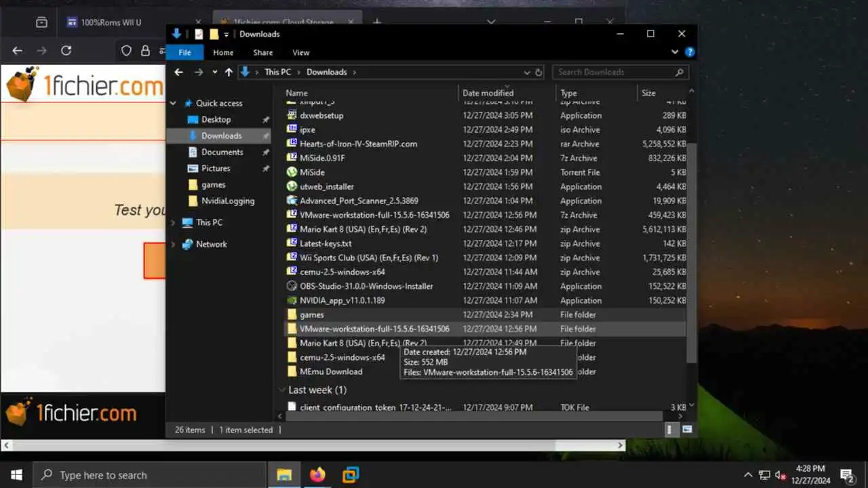The width and height of the screenshot is (868, 488).
Task: Open the View ribbon tab
Action: [x=301, y=52]
